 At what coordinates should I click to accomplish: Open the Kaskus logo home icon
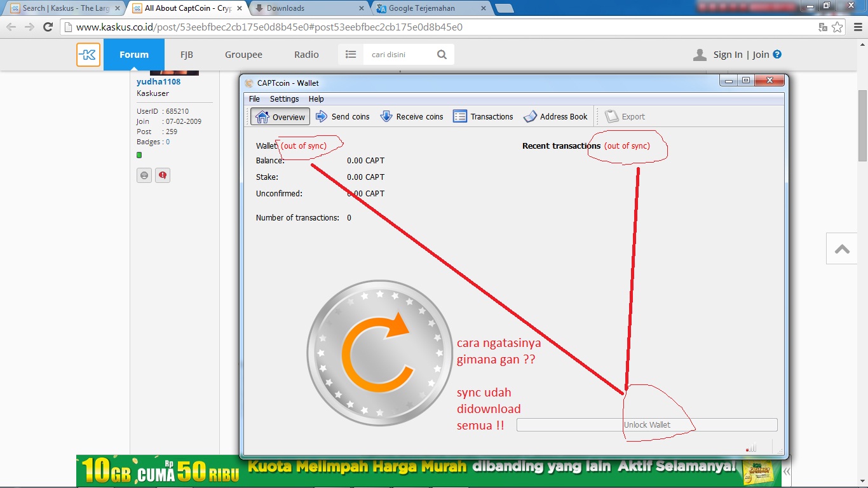[88, 55]
